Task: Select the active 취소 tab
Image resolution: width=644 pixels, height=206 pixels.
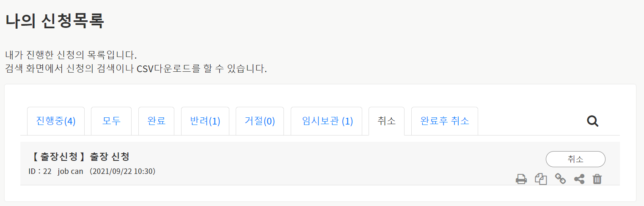Action: pyautogui.click(x=386, y=121)
